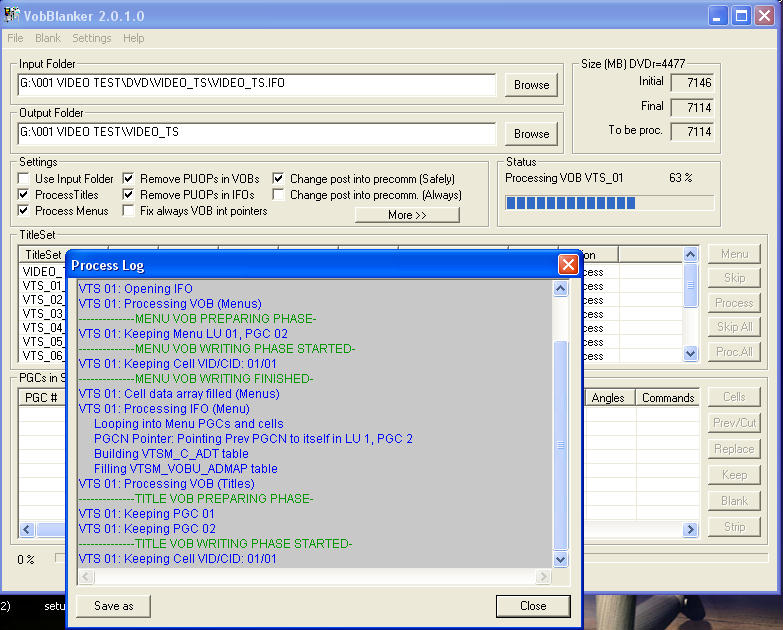Viewport: 783px width, 630px height.
Task: Select the VTS_01 row in TitleSet list
Action: pos(43,286)
